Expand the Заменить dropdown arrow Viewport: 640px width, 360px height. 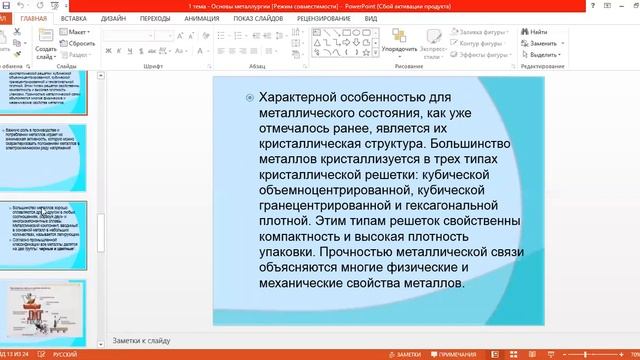pos(563,43)
